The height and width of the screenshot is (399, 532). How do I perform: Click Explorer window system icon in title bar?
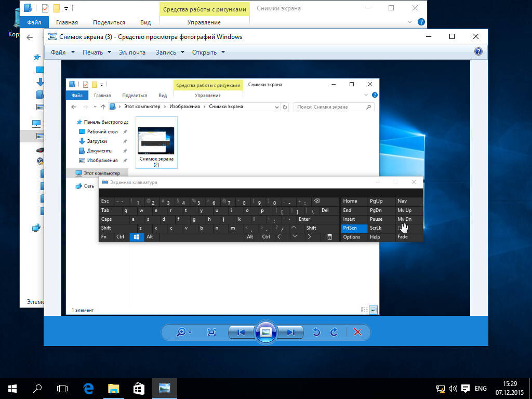coord(28,8)
